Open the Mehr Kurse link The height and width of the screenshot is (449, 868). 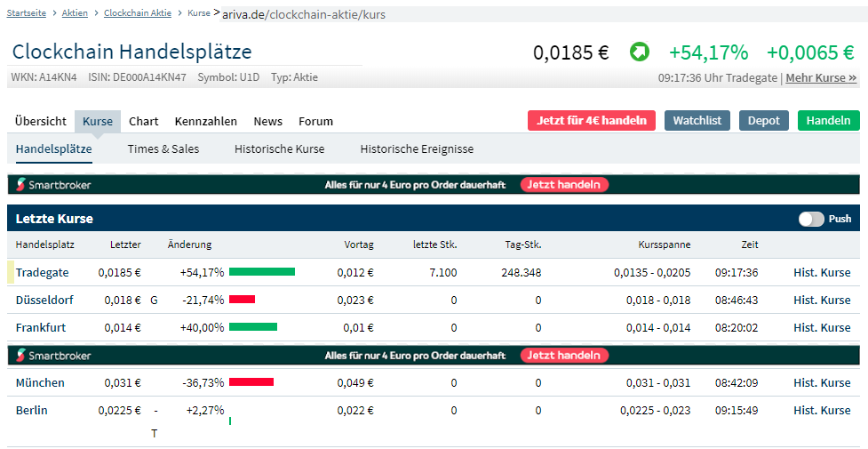pyautogui.click(x=821, y=77)
